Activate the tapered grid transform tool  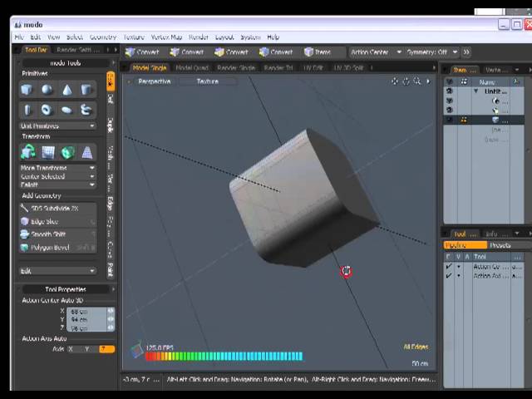point(87,152)
